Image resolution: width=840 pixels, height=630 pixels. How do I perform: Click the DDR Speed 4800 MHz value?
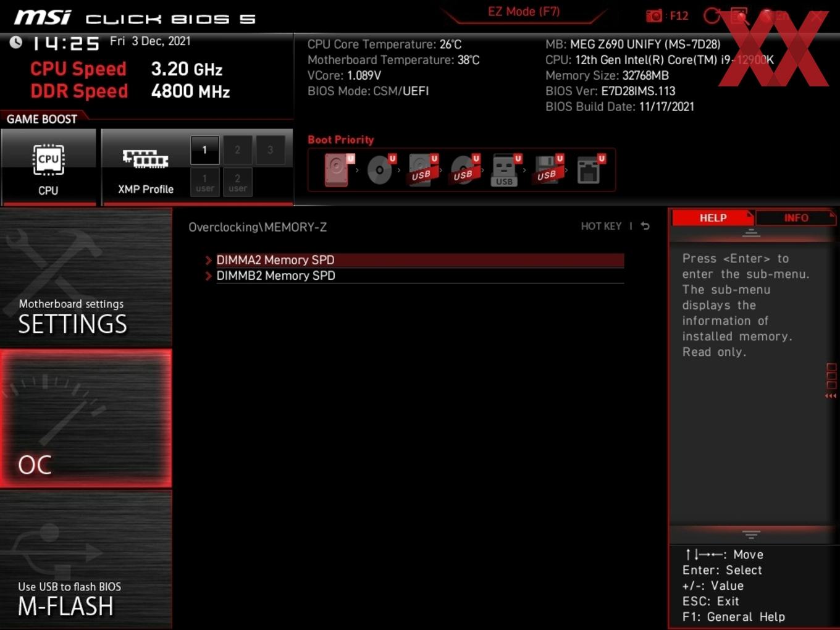click(190, 91)
